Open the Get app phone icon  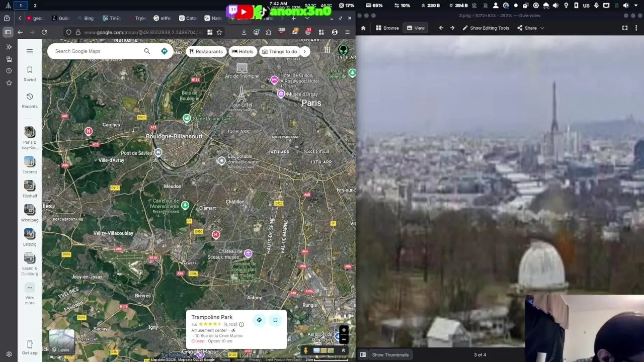click(30, 347)
